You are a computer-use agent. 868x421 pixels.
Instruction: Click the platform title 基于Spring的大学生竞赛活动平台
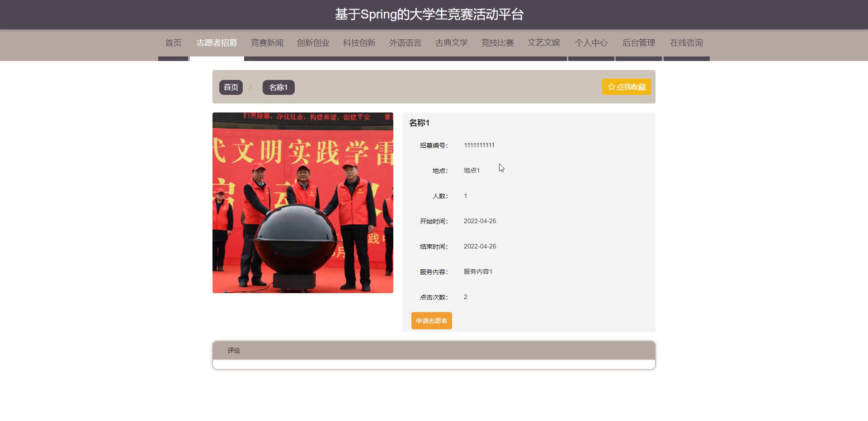[429, 14]
